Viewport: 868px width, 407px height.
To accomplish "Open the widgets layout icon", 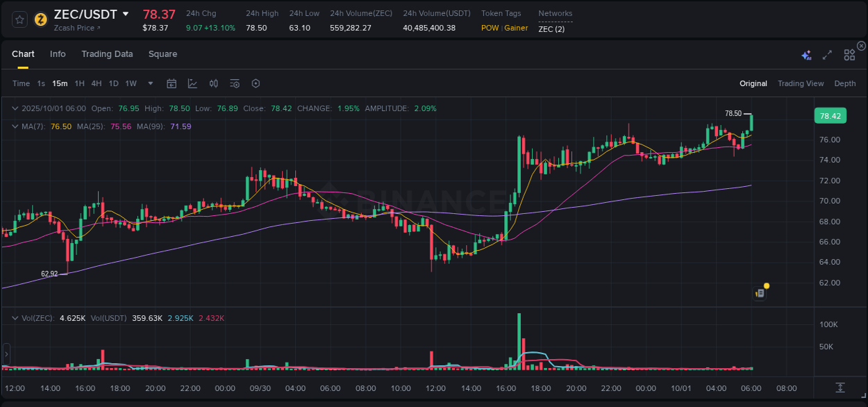I will tap(849, 55).
